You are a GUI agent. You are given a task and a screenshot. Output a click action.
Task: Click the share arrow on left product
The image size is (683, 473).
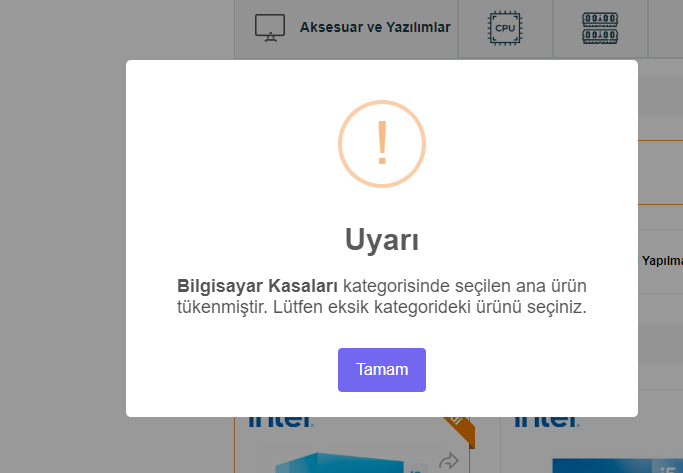click(x=449, y=461)
